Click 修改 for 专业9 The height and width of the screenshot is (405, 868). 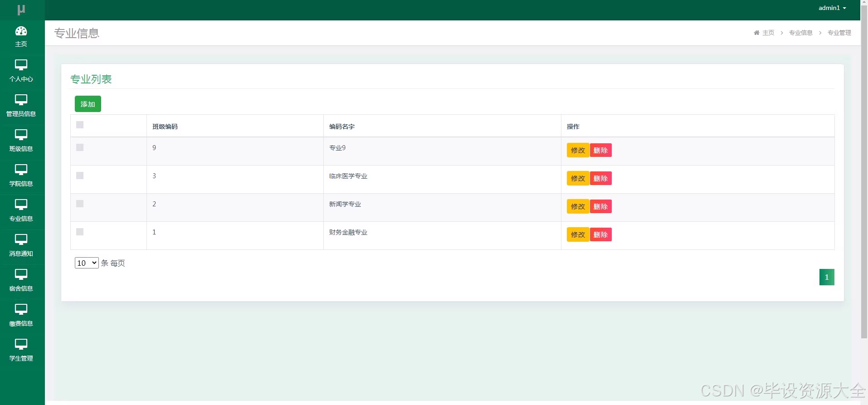click(578, 150)
